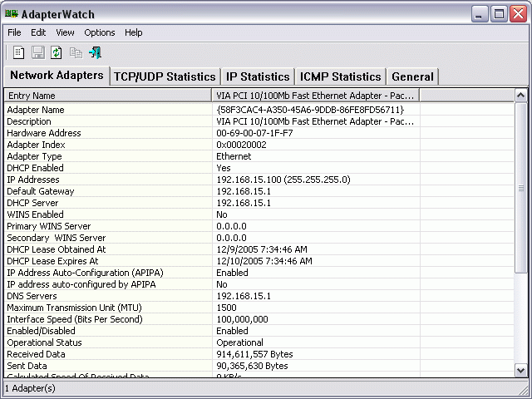
Task: Select the WINS Enabled row
Action: tap(259, 214)
